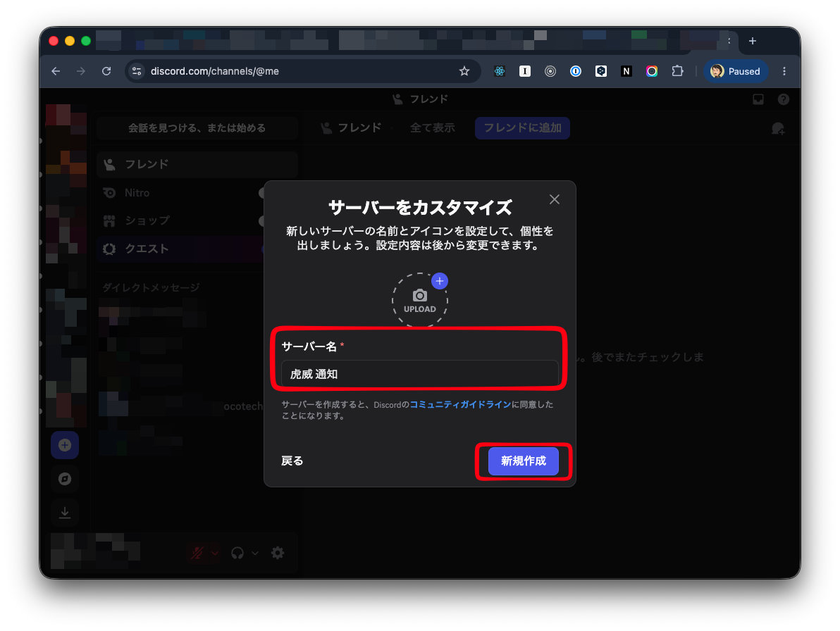View site information for discord.com
This screenshot has width=840, height=631.
coord(137,71)
